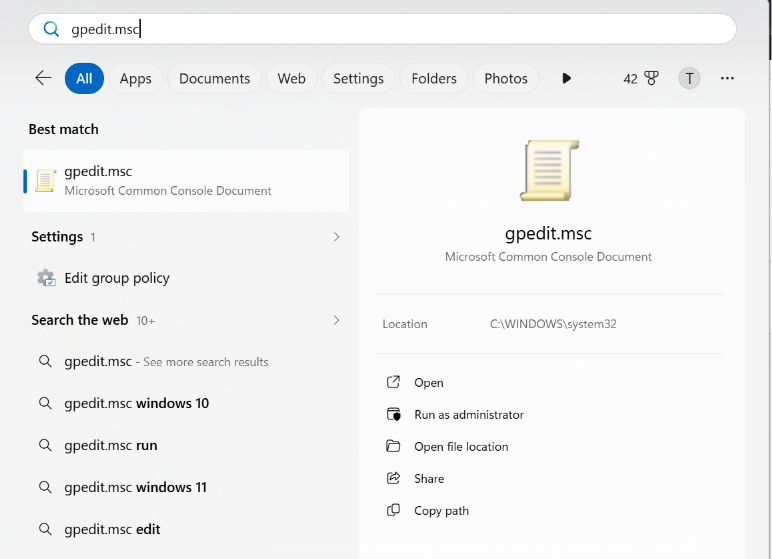The width and height of the screenshot is (772, 559).
Task: Open the T user account avatar
Action: pyautogui.click(x=689, y=78)
